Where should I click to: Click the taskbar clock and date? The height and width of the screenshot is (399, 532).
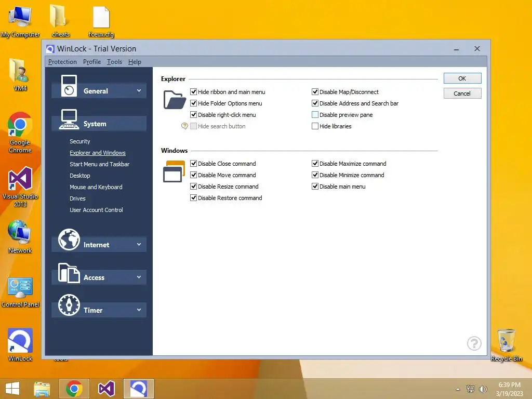pos(509,389)
